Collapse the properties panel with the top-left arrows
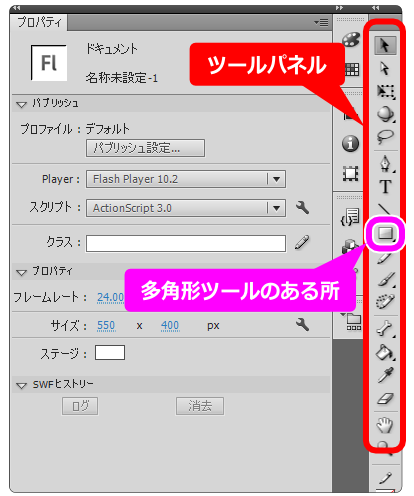414x496 pixels. click(17, 7)
